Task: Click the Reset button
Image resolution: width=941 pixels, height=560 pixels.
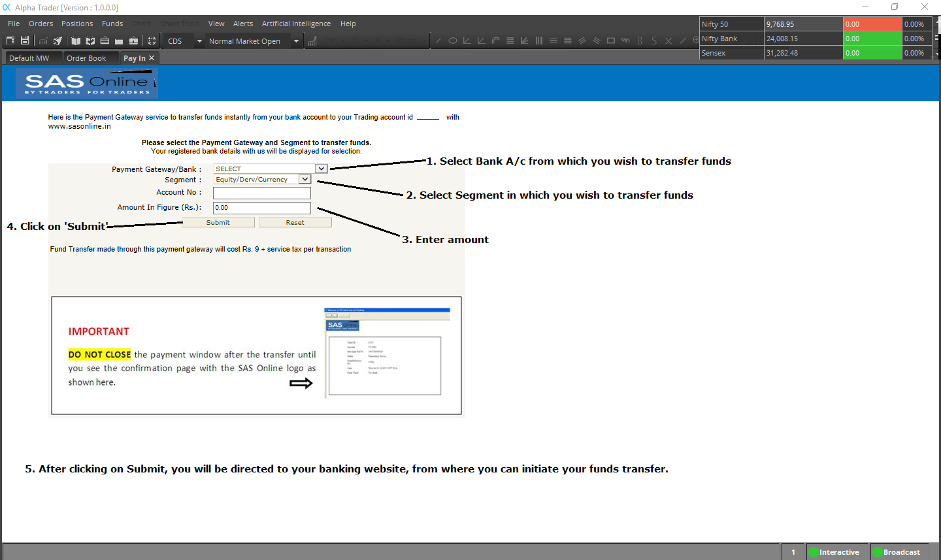Action: (295, 222)
